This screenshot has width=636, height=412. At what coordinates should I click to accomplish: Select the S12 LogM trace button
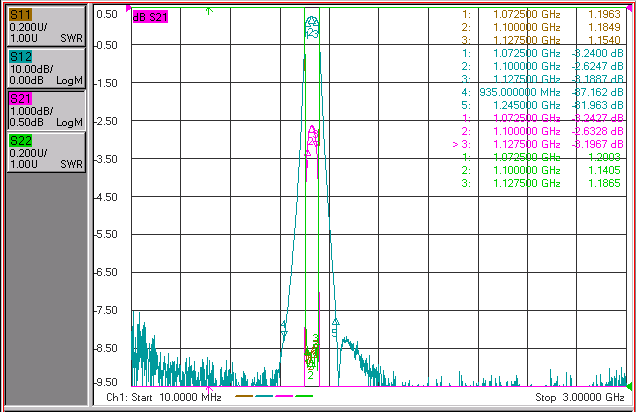(x=46, y=68)
